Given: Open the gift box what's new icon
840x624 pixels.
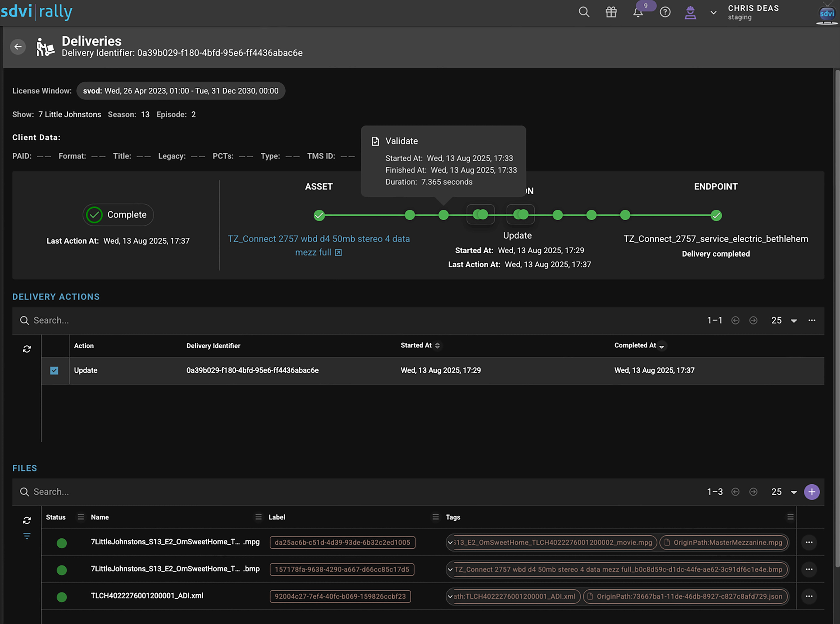Looking at the screenshot, I should click(611, 12).
